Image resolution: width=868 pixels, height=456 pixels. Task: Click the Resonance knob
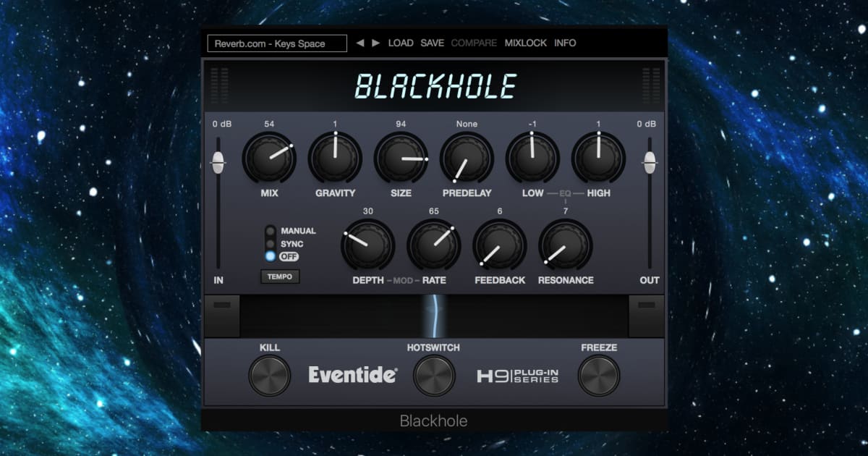pos(566,244)
